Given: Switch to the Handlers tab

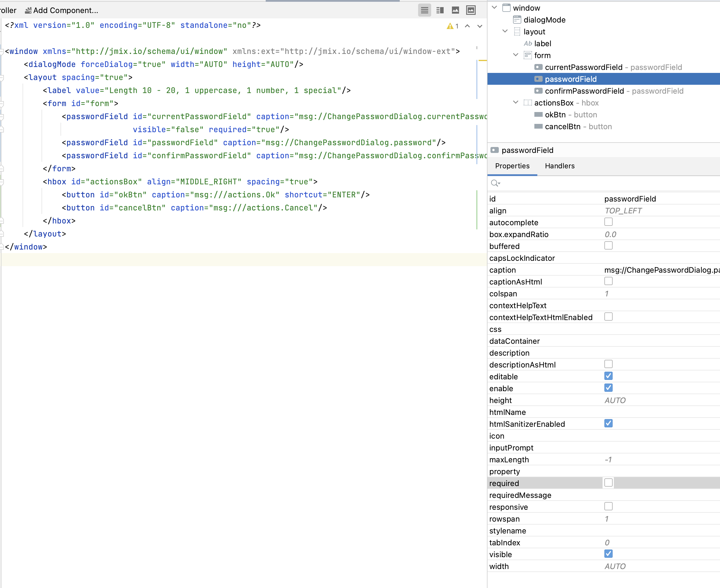Looking at the screenshot, I should (559, 166).
